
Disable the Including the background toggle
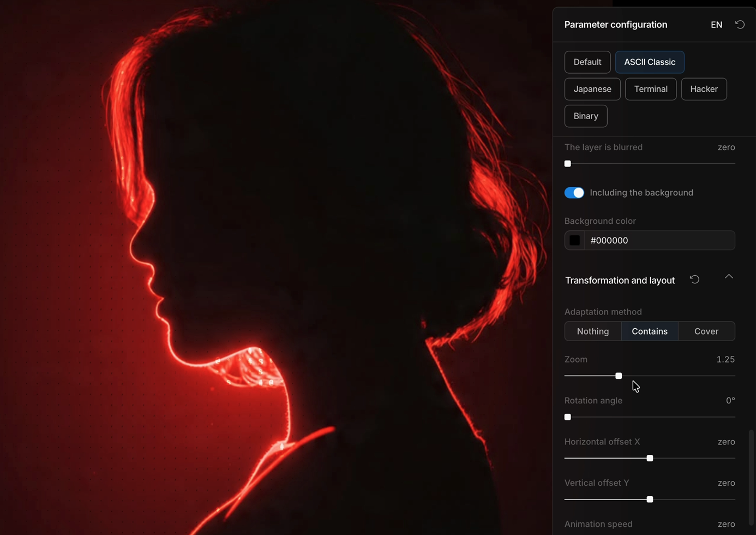point(574,193)
